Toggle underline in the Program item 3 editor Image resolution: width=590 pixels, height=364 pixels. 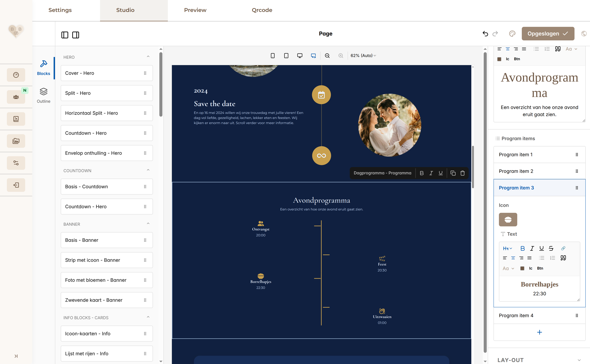point(542,248)
